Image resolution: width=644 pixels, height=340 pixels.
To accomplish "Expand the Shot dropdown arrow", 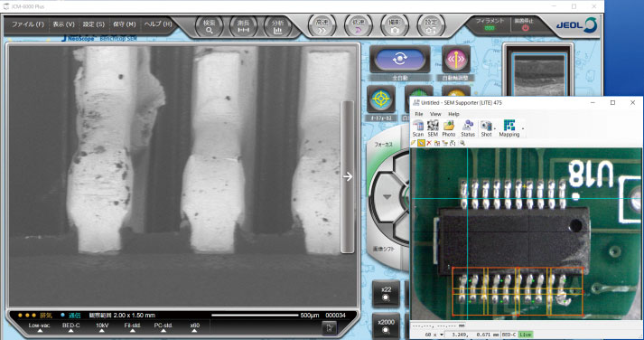I will coord(495,128).
